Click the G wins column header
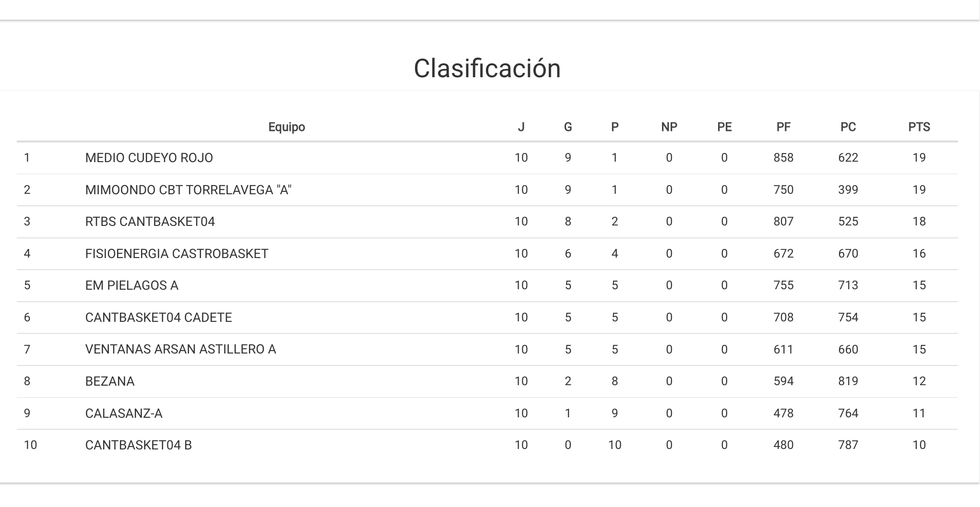Screen dimensions: 980x507 coord(567,127)
